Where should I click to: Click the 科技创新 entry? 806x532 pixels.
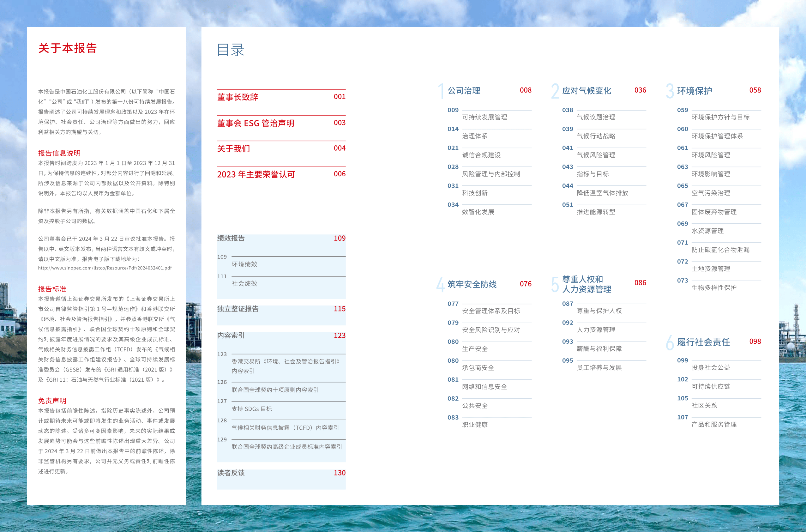[475, 193]
